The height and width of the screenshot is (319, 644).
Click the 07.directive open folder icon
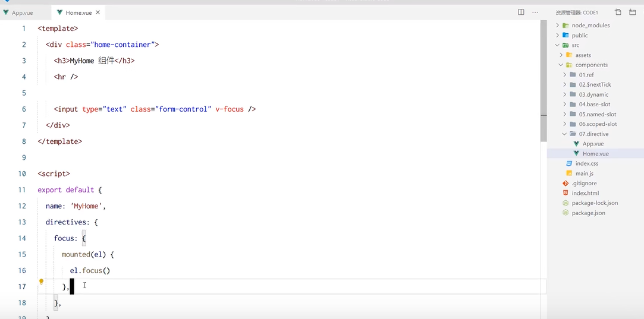[573, 134]
